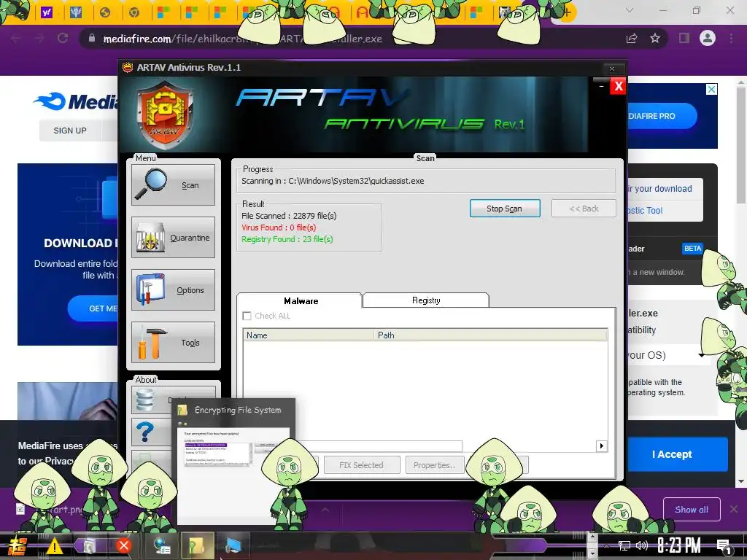Sort results by Name column header
Screen dimensions: 747x560
309,335
